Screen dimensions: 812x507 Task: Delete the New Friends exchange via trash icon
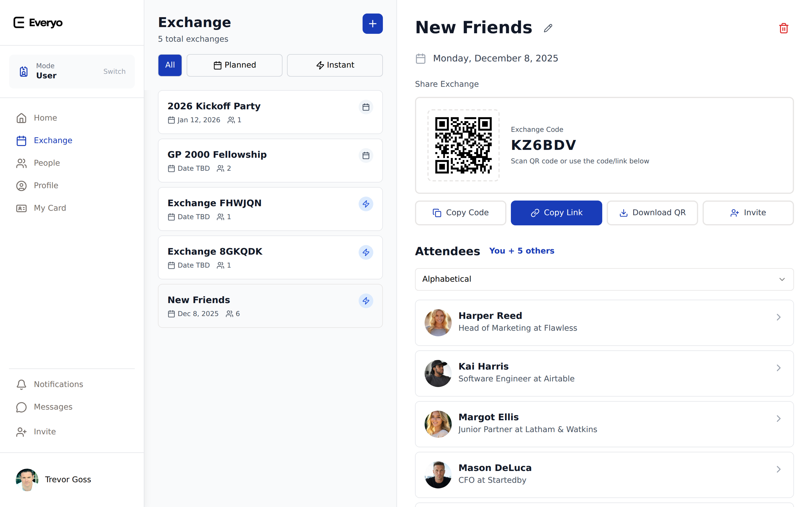tap(784, 28)
